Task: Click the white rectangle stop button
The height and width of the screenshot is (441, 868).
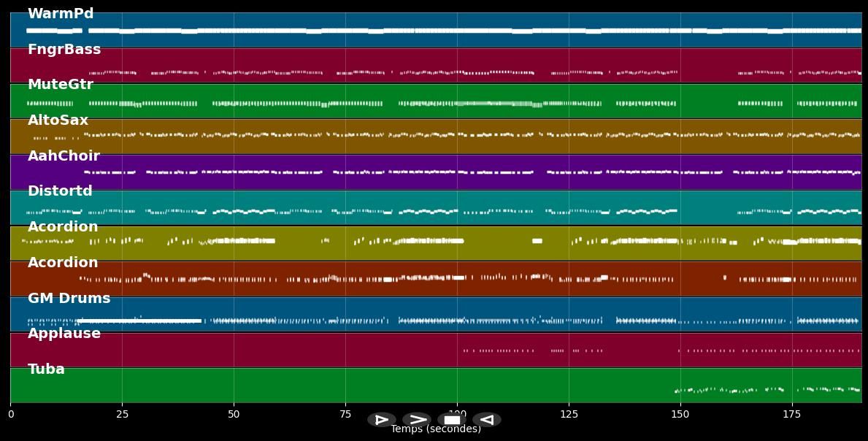Action: click(x=452, y=419)
